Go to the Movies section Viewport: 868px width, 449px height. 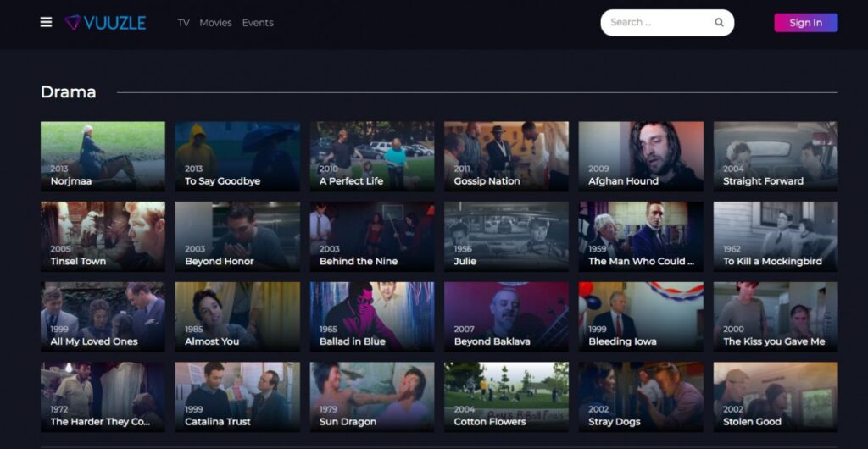(x=215, y=23)
